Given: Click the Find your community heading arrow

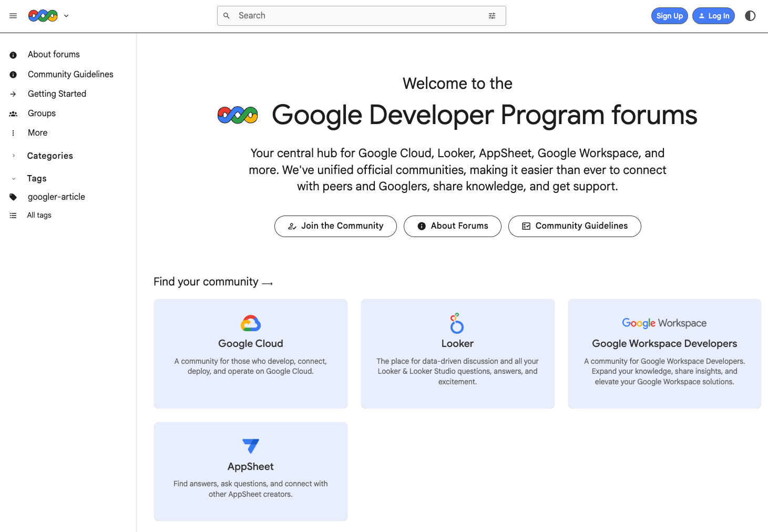Looking at the screenshot, I should click(x=267, y=283).
